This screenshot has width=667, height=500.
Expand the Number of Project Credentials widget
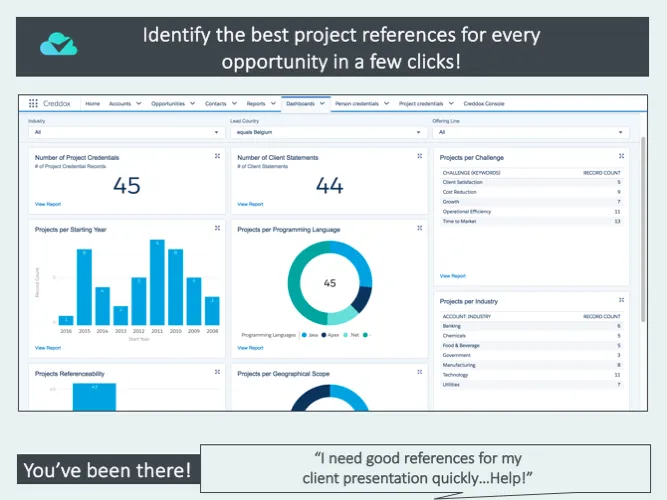(x=217, y=156)
